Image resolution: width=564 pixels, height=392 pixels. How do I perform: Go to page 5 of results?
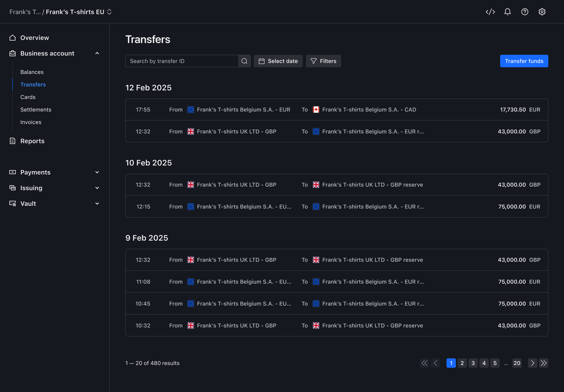click(495, 363)
